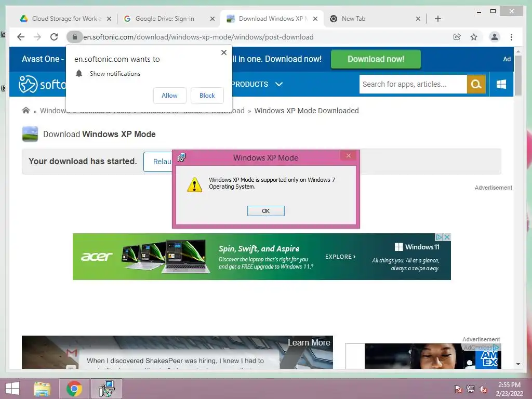Click the scrollbar up arrow
This screenshot has height=399, width=532.
point(518,51)
